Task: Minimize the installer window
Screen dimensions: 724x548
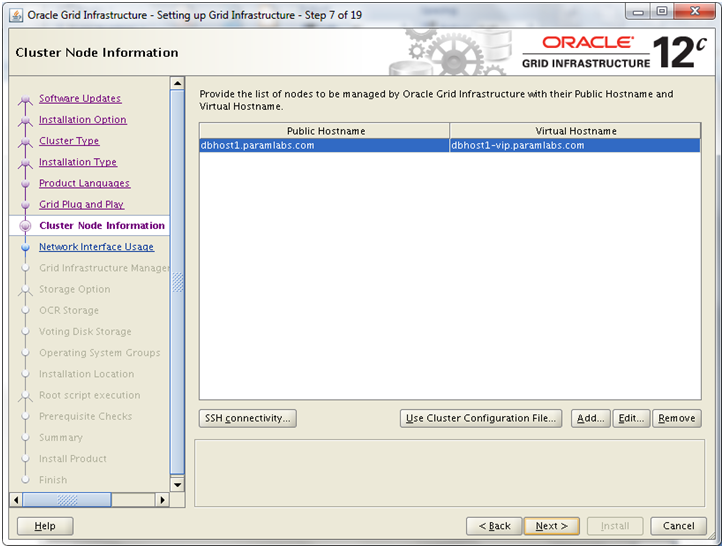Action: (x=639, y=12)
